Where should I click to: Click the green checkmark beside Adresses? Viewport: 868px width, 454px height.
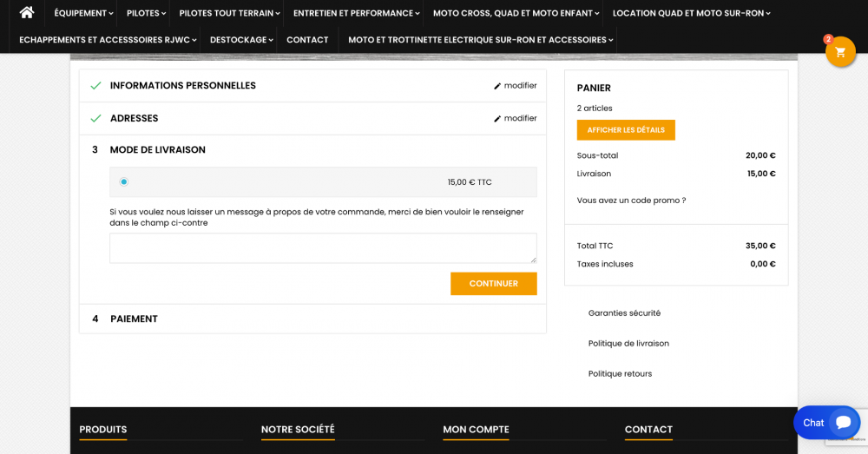point(95,118)
